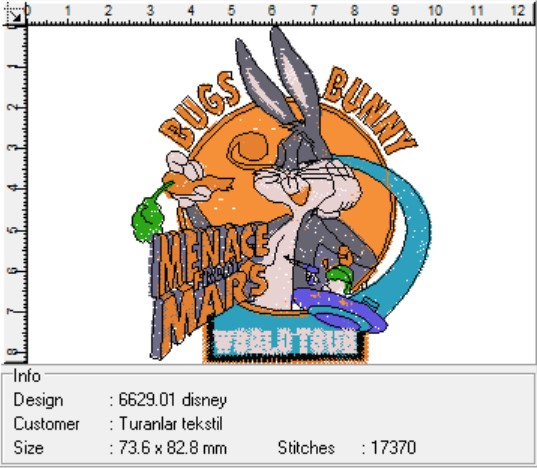Click the customer value Turanlar tekstil
Image resolution: width=537 pixels, height=468 pixels.
(171, 424)
